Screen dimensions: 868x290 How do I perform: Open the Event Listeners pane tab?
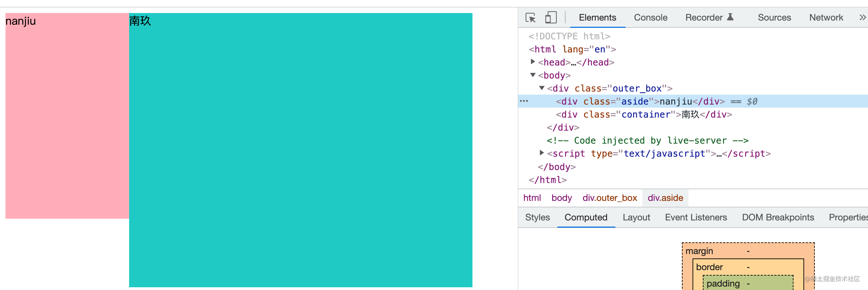[696, 217]
